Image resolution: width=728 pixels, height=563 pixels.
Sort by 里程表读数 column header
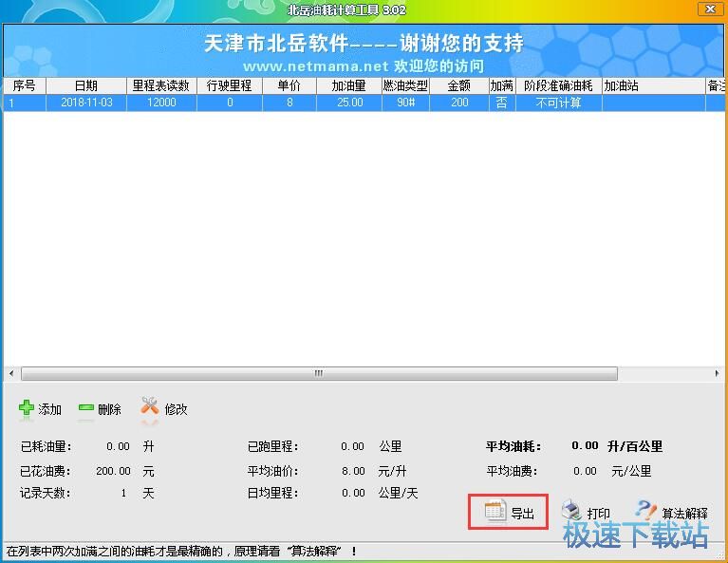point(161,85)
